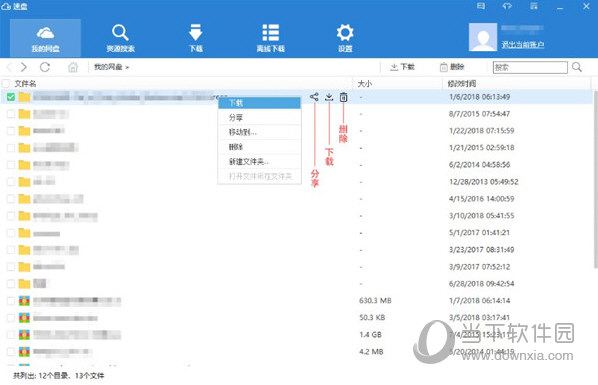Uncheck the checked row dated 1/6/2018
Screen dimensions: 598x385
(x=11, y=97)
